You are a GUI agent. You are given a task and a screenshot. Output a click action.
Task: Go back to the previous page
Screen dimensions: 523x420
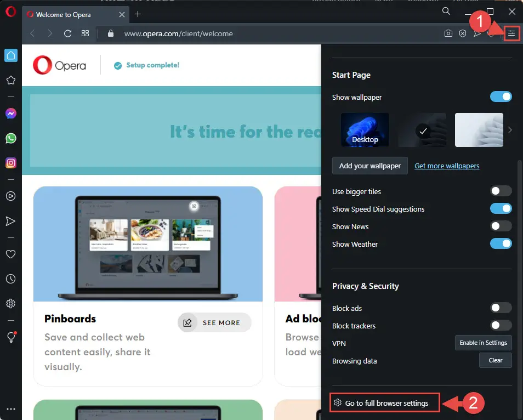pyautogui.click(x=32, y=33)
